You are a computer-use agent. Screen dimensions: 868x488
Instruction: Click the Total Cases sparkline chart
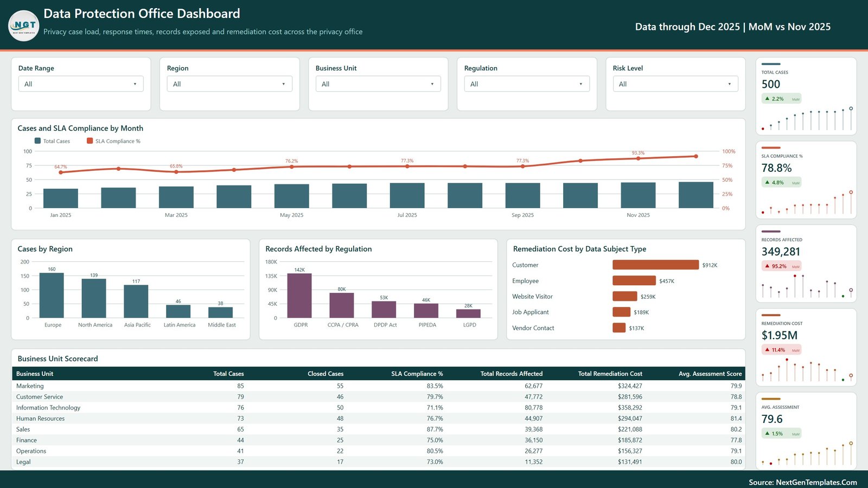[807, 119]
